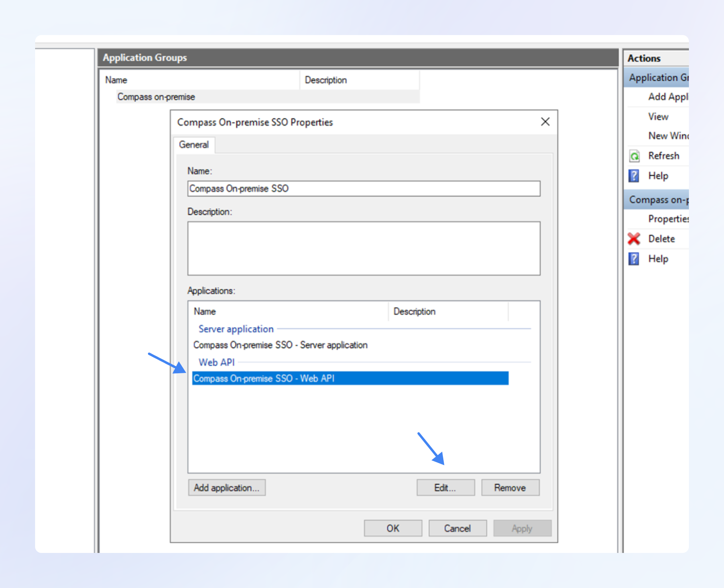
Task: Click the upper blue Help question icon
Action: pyautogui.click(x=634, y=176)
